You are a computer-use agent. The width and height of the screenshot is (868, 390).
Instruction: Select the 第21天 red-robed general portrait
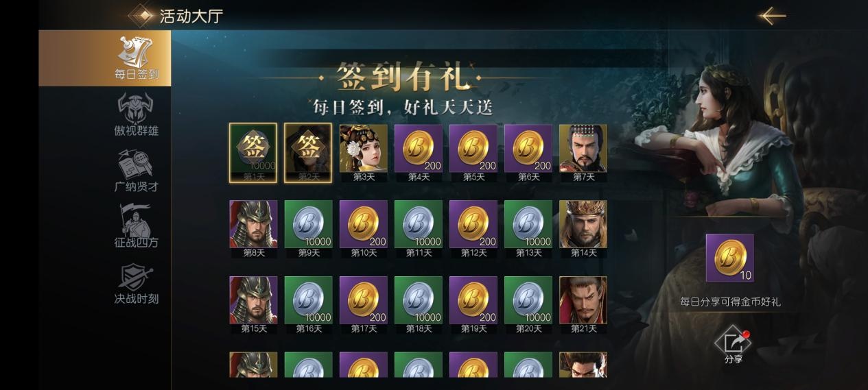583,304
